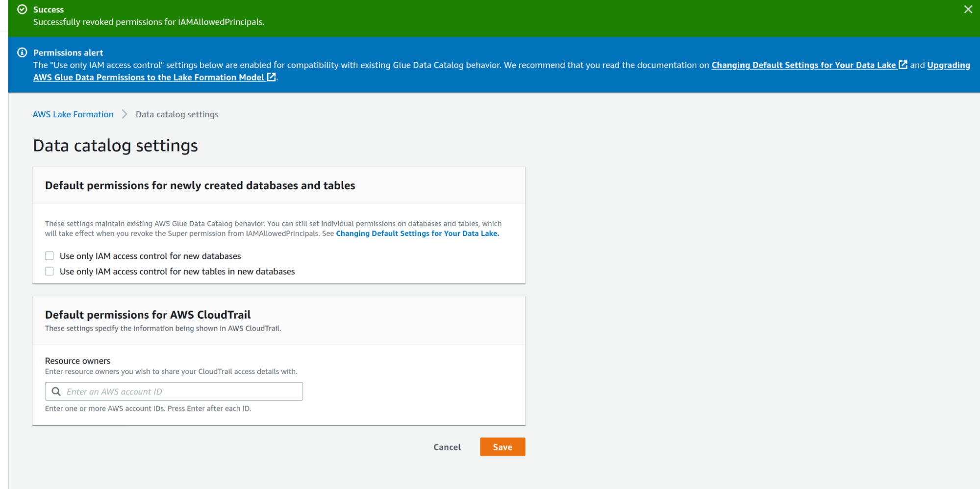Click the hint text Enter one or more AWS account IDs
The image size is (980, 489).
click(148, 409)
